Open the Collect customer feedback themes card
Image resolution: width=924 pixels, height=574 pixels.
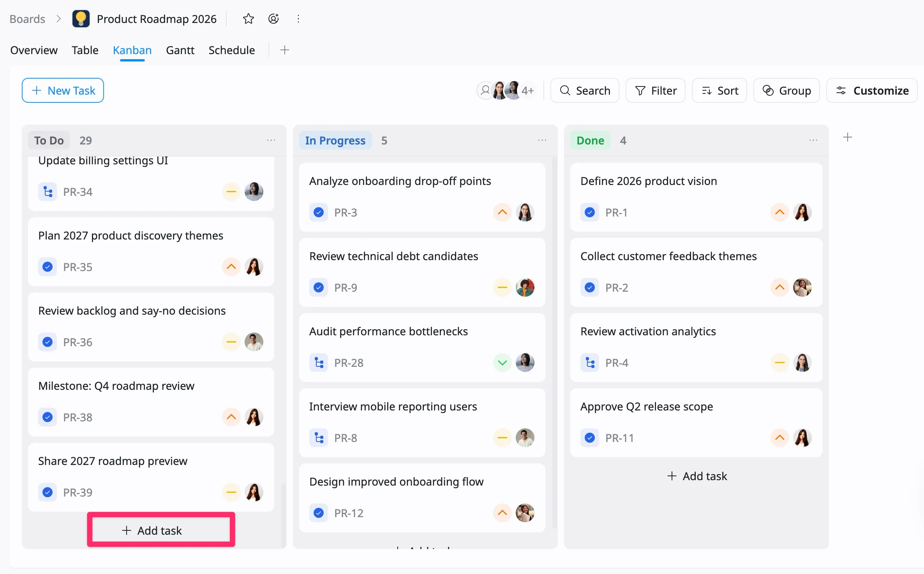pyautogui.click(x=696, y=272)
